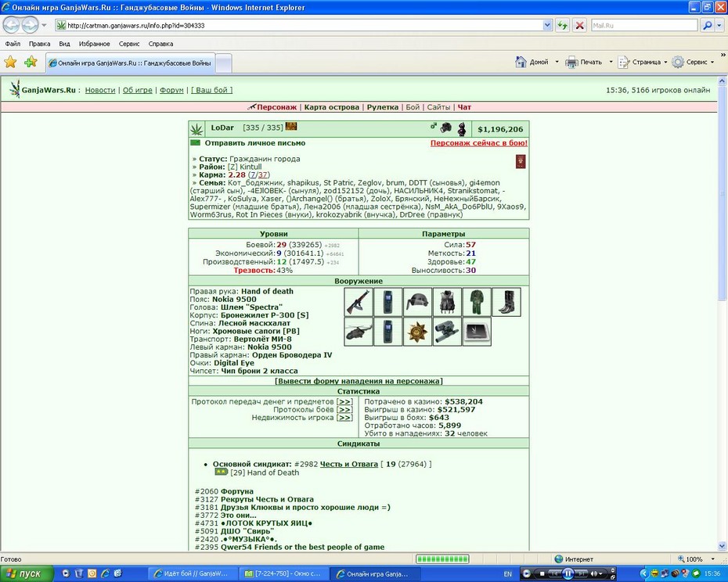The image size is (728, 582).
Task: Select the GanjaWars browser tab
Action: pos(130,63)
